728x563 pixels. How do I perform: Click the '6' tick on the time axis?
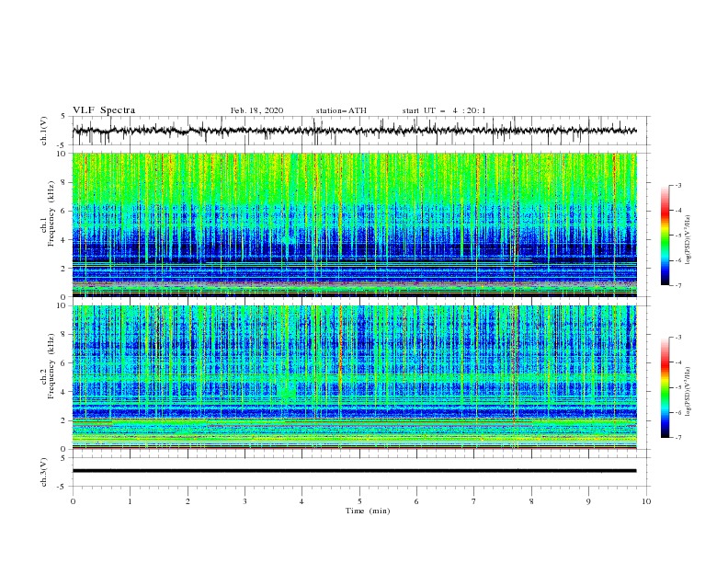(x=416, y=501)
